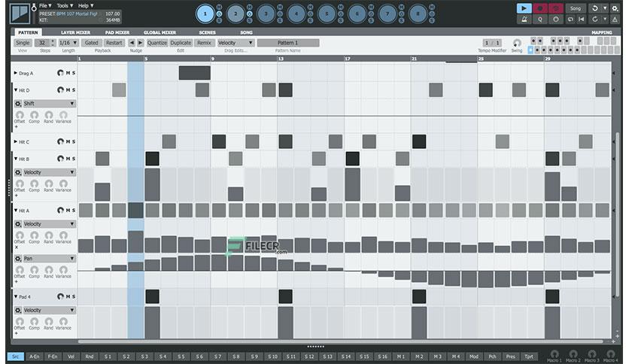Adjust Hit B Velocity Offset knob

pyautogui.click(x=20, y=184)
